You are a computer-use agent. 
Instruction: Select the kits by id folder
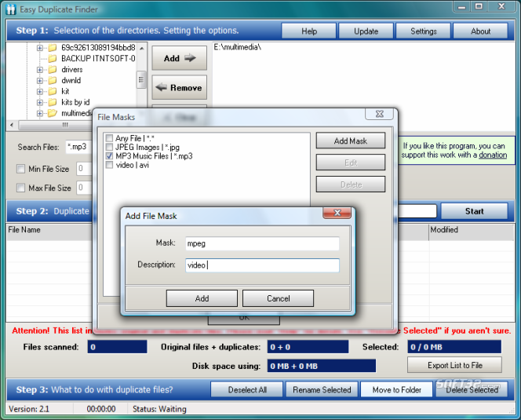(75, 102)
